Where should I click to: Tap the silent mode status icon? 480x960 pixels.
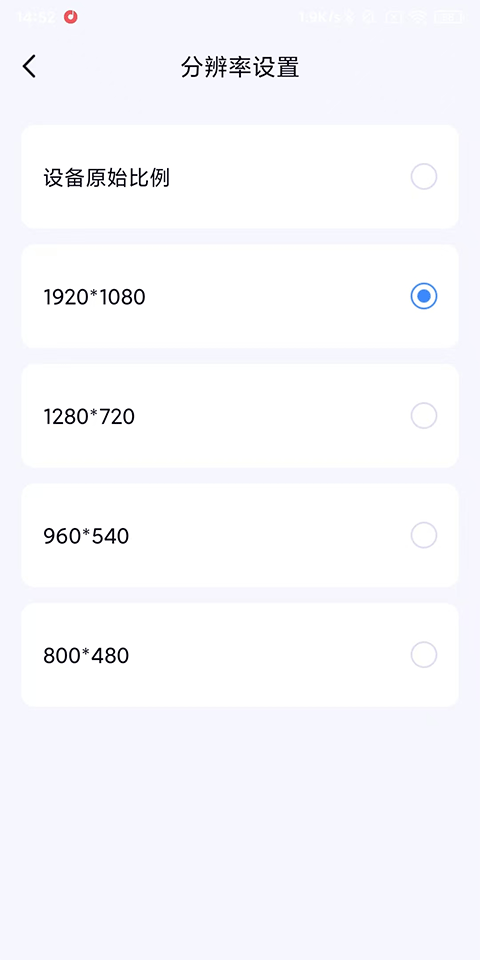point(369,17)
